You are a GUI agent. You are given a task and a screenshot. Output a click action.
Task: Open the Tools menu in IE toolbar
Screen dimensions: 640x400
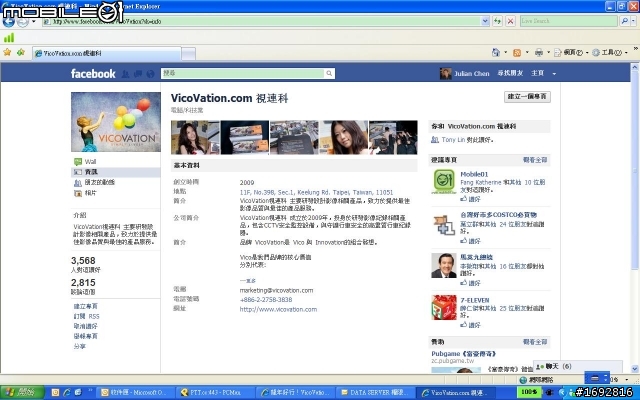pos(610,53)
